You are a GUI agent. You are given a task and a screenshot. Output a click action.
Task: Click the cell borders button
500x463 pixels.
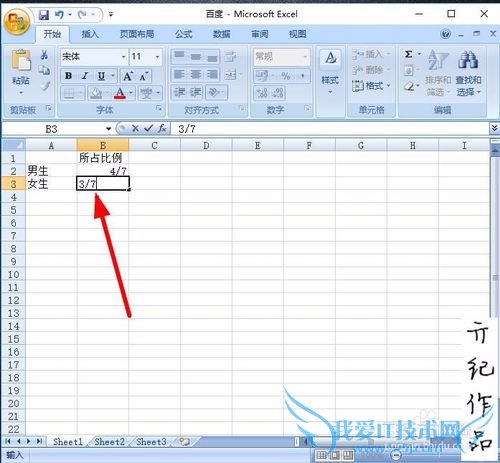click(x=69, y=93)
